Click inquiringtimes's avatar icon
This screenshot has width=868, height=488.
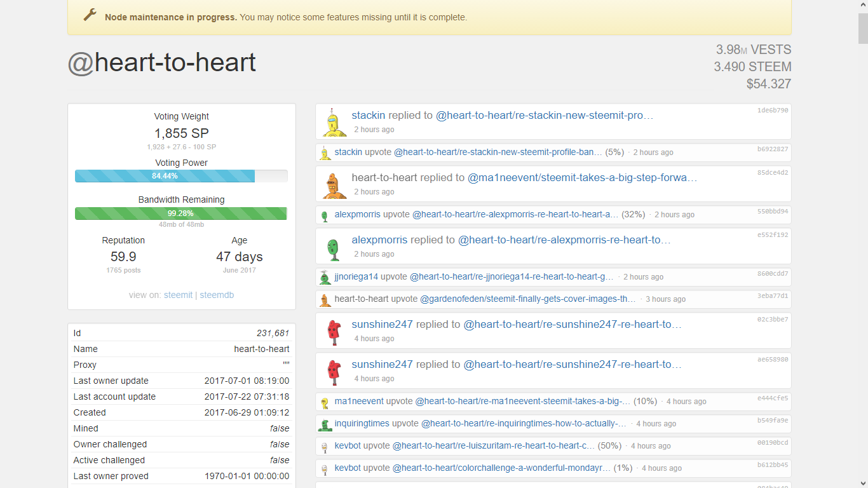click(323, 423)
